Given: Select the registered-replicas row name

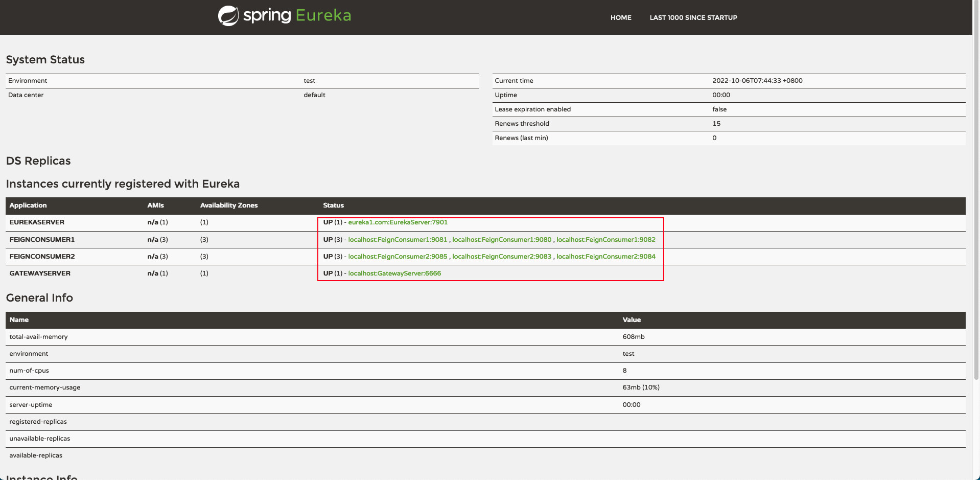Looking at the screenshot, I should [38, 422].
